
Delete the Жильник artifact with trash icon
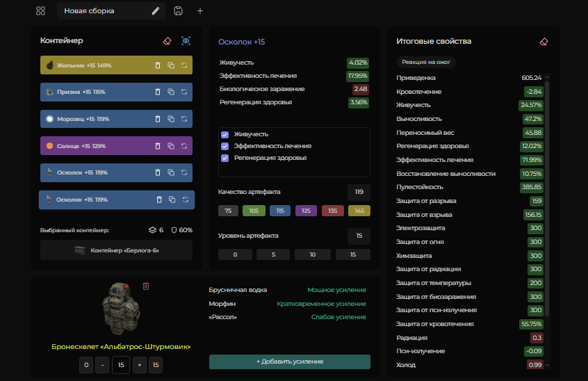[158, 65]
